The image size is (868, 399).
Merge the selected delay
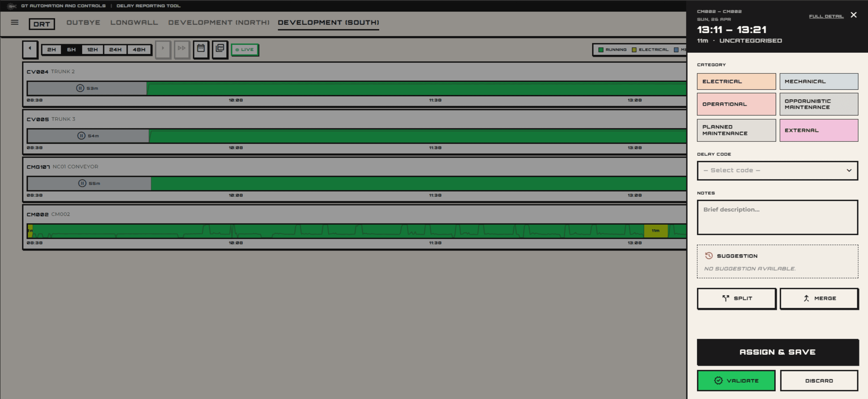click(x=819, y=299)
